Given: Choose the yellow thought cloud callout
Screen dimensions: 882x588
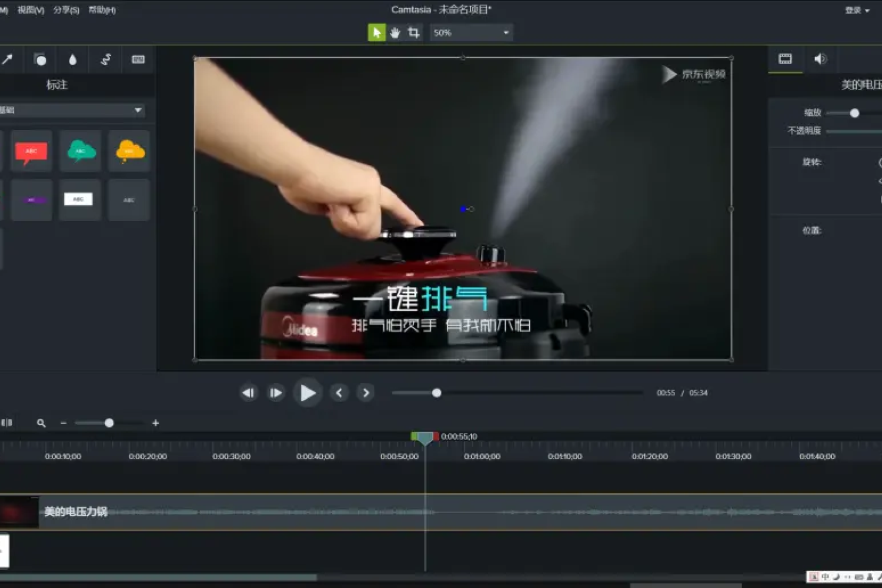Looking at the screenshot, I should click(x=129, y=151).
